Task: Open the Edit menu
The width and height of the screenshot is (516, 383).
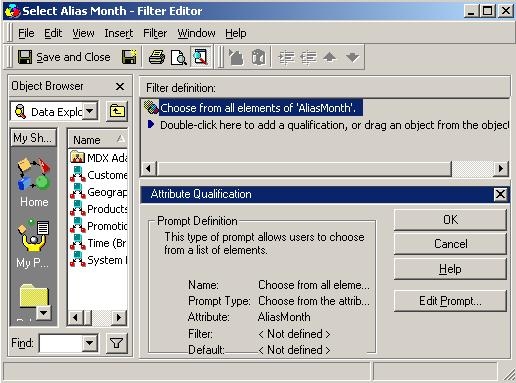Action: click(53, 33)
